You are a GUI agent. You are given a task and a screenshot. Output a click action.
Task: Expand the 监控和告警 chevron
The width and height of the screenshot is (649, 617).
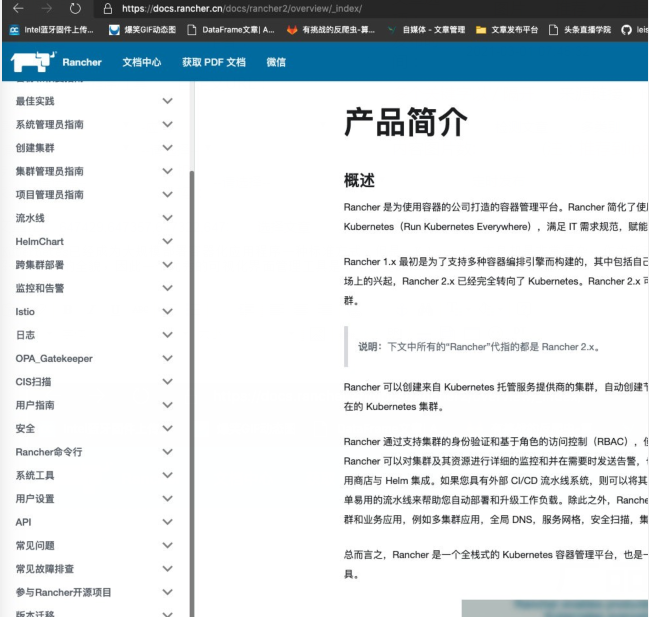tap(167, 288)
